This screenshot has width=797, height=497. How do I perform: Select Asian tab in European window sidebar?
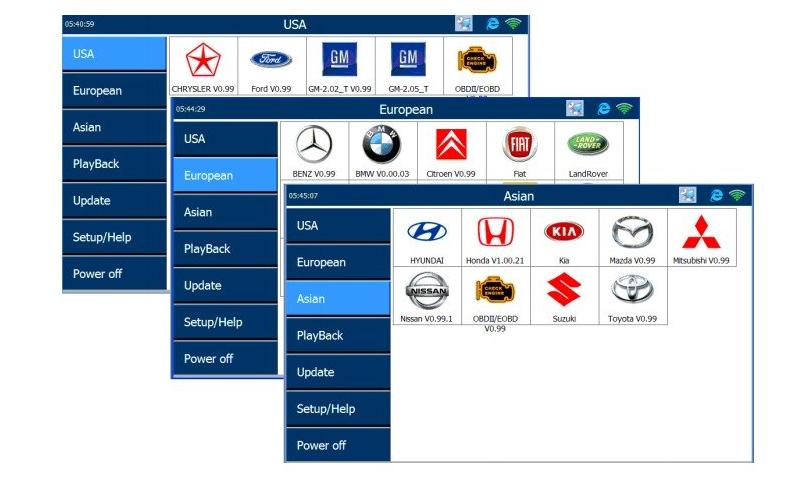[225, 212]
